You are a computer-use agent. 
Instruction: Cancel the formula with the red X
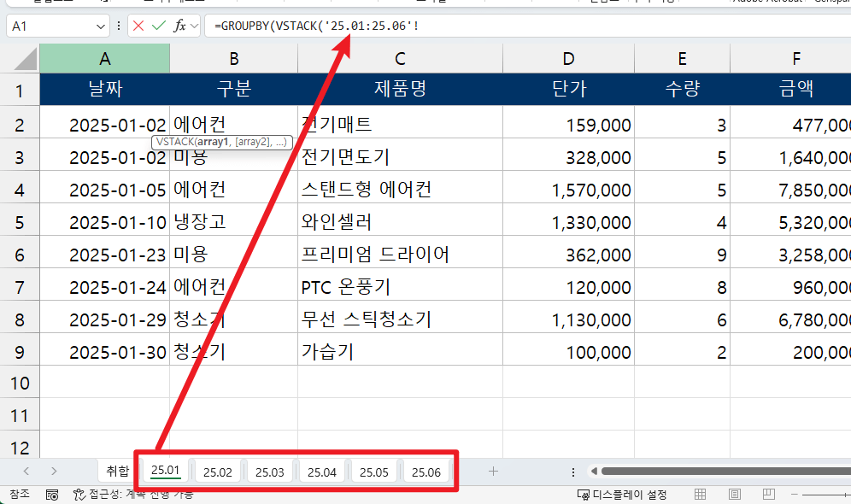click(138, 26)
